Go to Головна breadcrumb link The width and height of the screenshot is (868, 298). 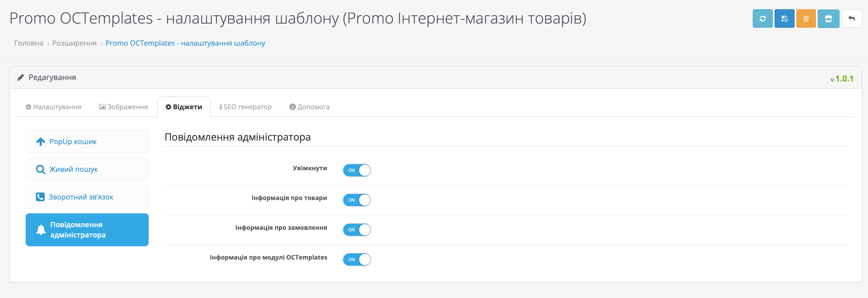(x=29, y=43)
